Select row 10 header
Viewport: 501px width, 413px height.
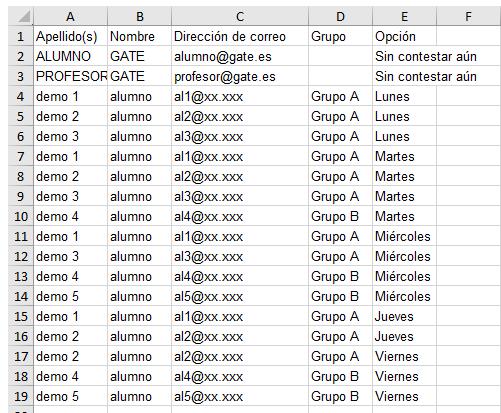(x=21, y=216)
